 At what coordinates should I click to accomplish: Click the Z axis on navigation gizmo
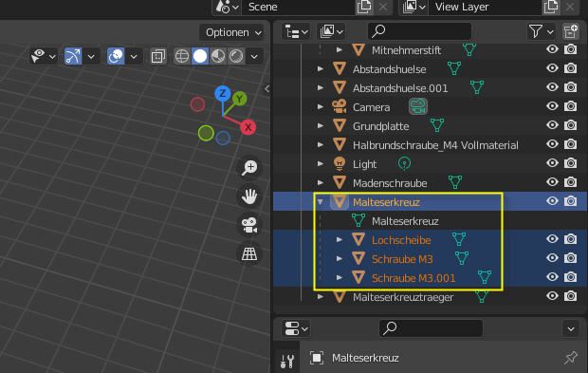point(222,93)
